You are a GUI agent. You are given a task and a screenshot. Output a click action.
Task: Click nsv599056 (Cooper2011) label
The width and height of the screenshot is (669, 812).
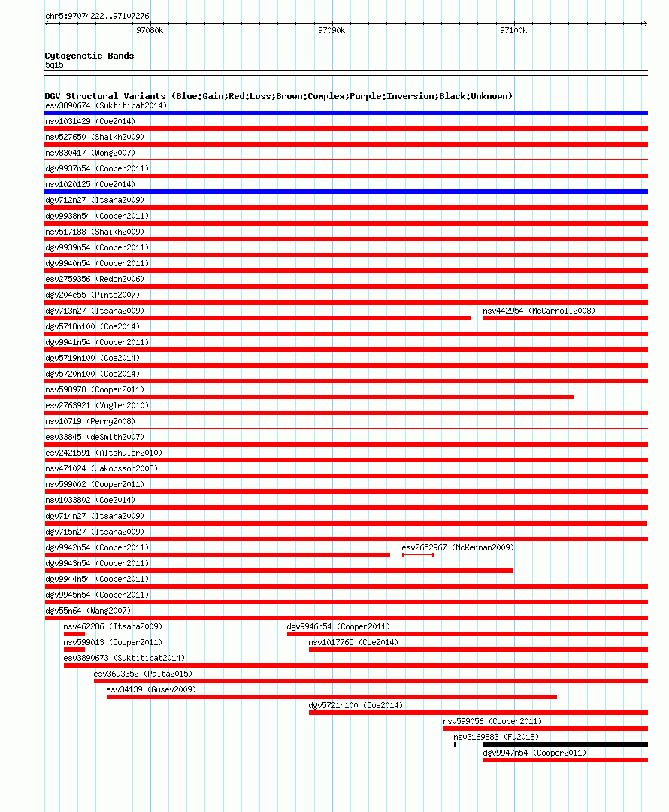pyautogui.click(x=492, y=721)
